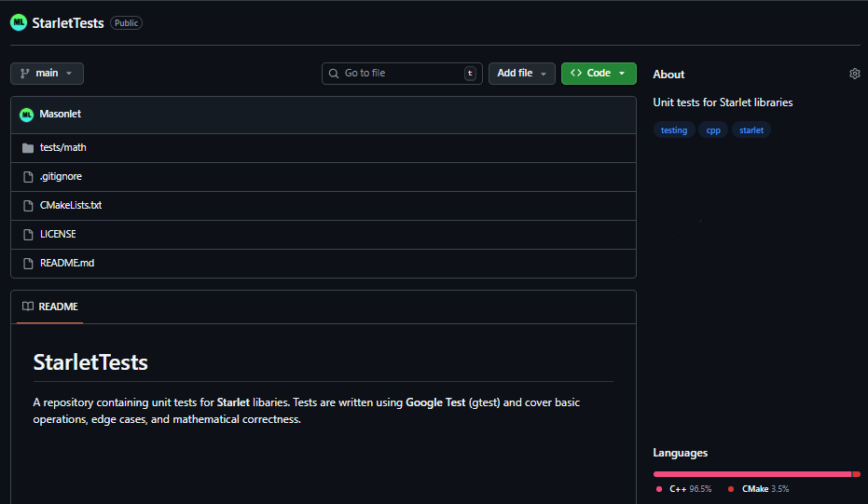
Task: Open the README.md file
Action: click(x=67, y=263)
